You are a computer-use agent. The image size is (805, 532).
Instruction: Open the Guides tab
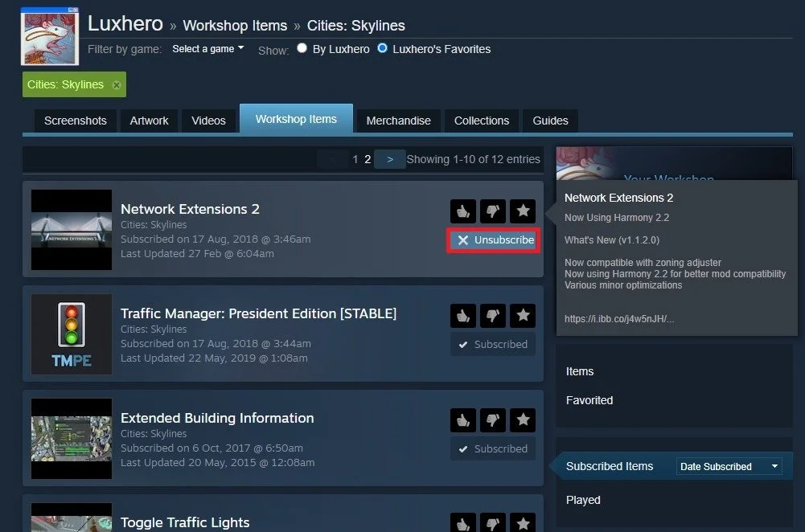[x=550, y=121]
